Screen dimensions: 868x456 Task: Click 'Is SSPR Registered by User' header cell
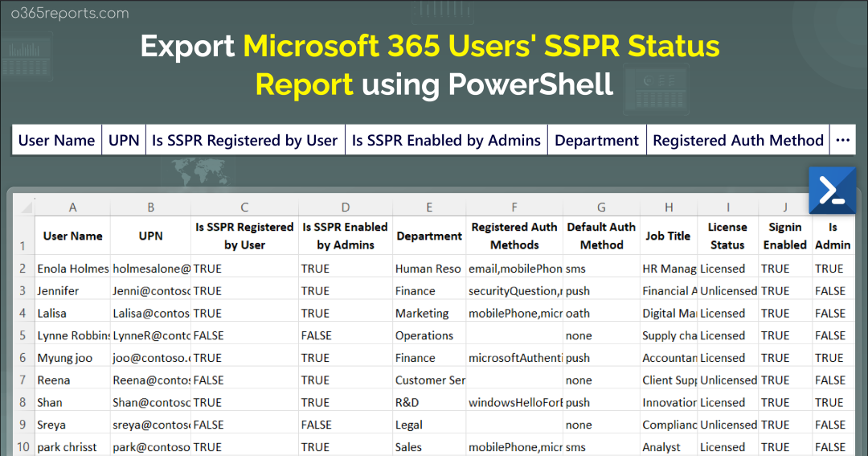tap(244, 236)
